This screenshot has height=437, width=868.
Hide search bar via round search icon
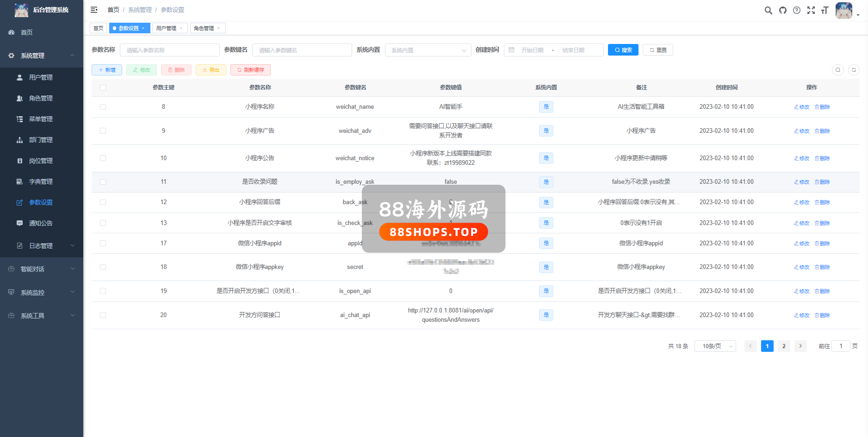pyautogui.click(x=838, y=70)
